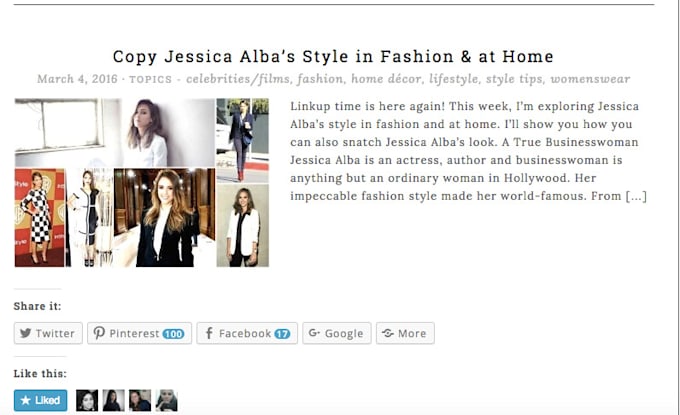Click the 'Share it:' heading text
680x415 pixels.
pos(37,306)
